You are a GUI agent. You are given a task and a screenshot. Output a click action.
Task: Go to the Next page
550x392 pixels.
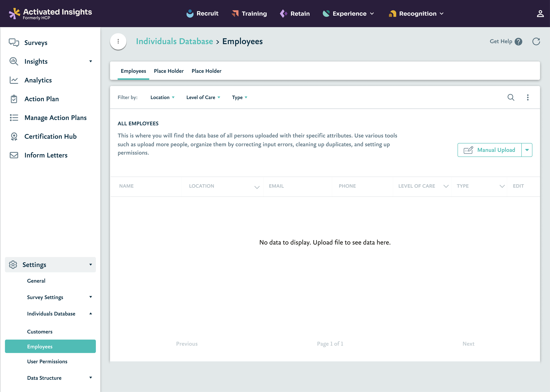(468, 344)
